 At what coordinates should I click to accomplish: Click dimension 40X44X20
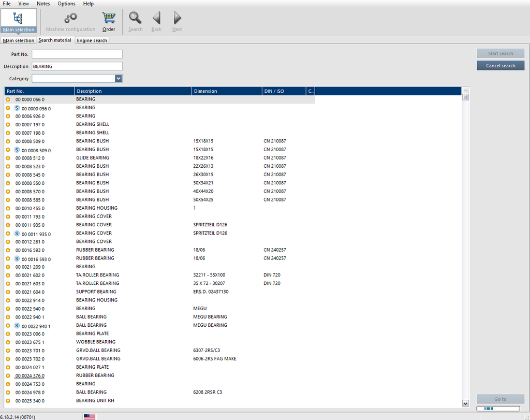tap(203, 191)
